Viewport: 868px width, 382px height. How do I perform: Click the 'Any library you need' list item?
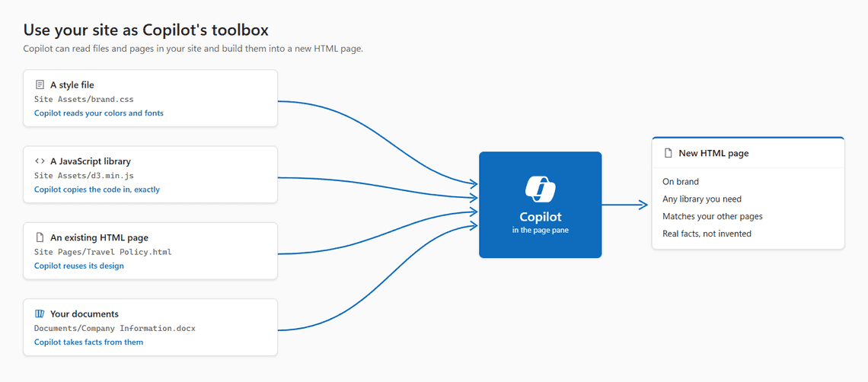702,199
